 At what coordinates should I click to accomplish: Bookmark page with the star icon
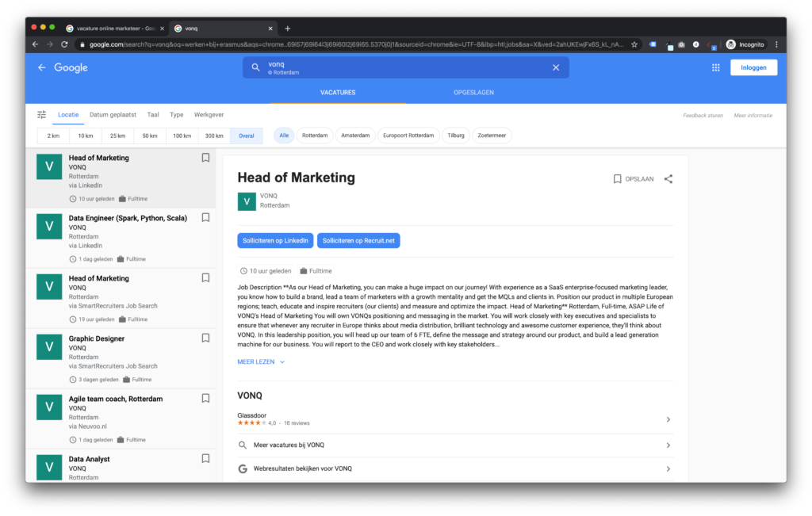[x=634, y=44]
